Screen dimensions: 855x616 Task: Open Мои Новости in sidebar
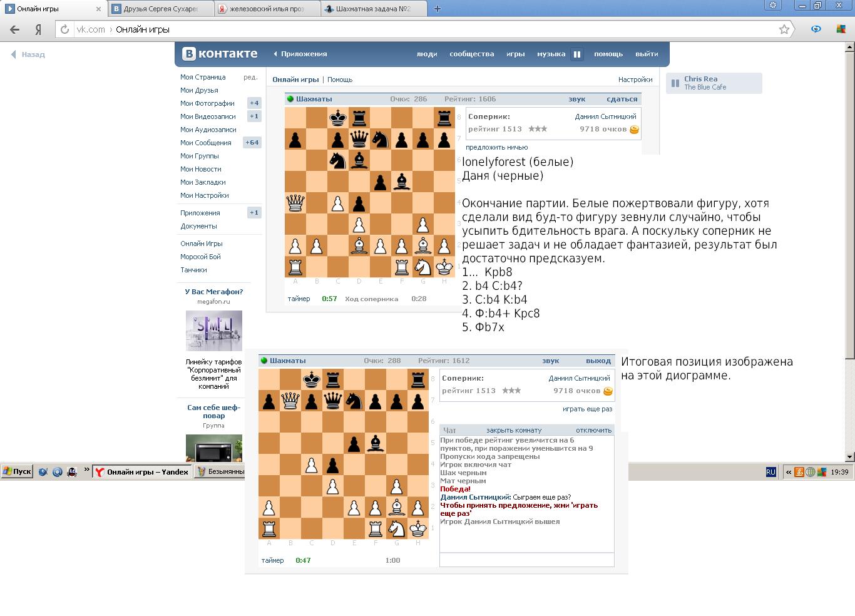201,169
